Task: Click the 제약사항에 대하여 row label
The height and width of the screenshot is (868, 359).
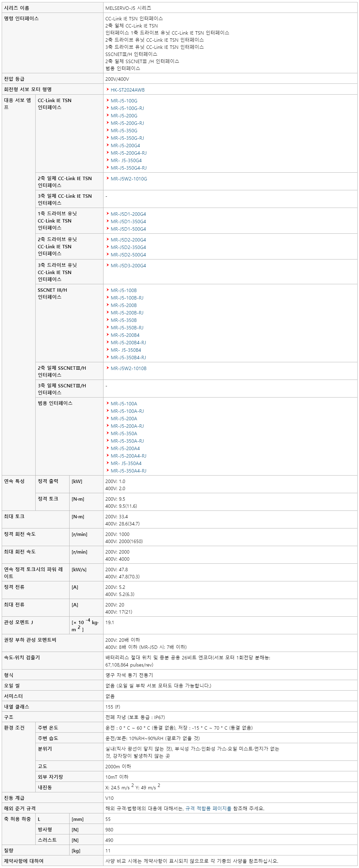Action: 24,861
